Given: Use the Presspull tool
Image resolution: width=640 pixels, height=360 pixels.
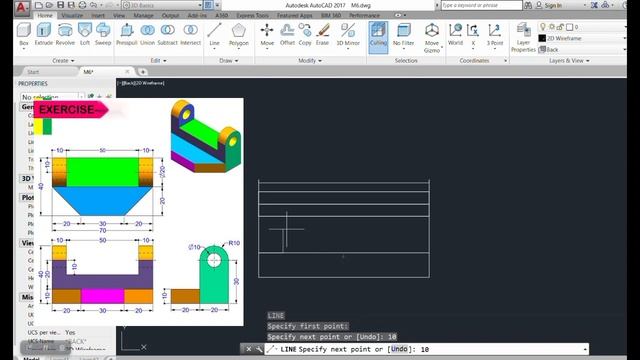Looking at the screenshot, I should pos(127,34).
